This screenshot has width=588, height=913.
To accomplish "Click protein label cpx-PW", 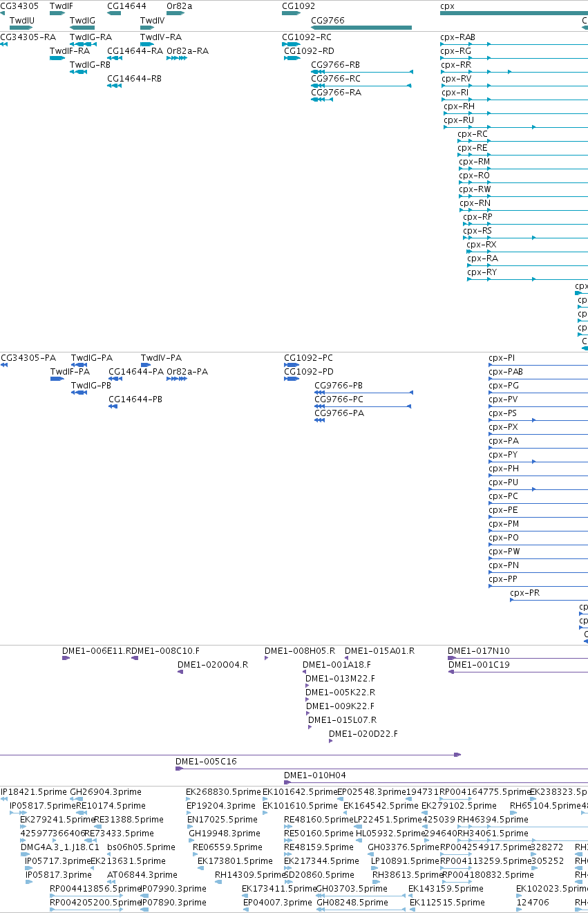I will (504, 552).
